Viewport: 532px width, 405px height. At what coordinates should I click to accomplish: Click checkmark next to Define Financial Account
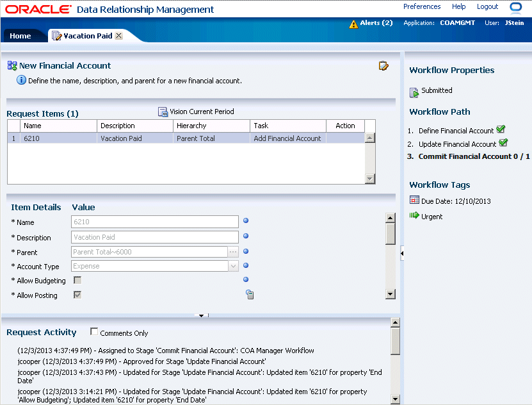point(501,129)
